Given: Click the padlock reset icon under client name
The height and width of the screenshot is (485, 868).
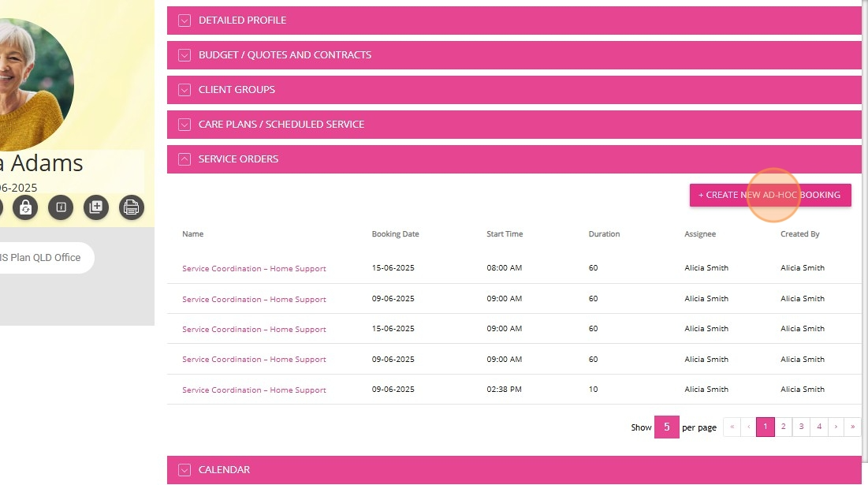Looking at the screenshot, I should 25,207.
